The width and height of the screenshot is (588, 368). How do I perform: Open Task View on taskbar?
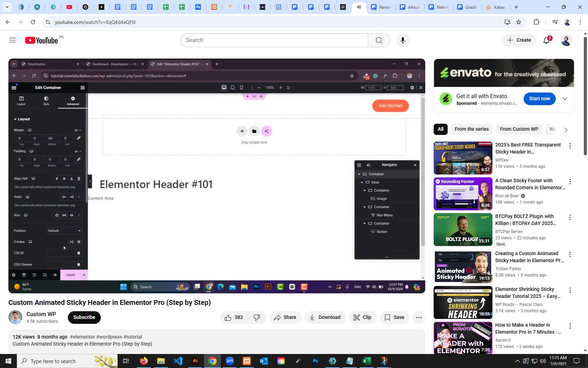[126, 361]
